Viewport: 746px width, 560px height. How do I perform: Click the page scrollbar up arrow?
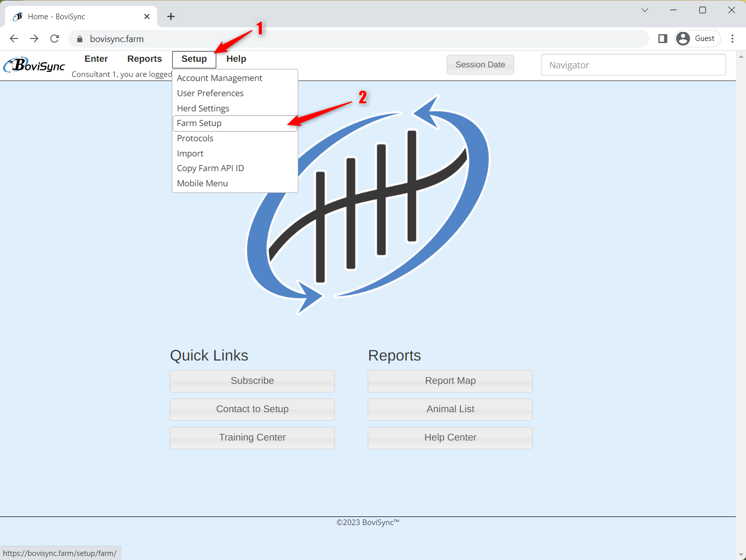pyautogui.click(x=741, y=56)
